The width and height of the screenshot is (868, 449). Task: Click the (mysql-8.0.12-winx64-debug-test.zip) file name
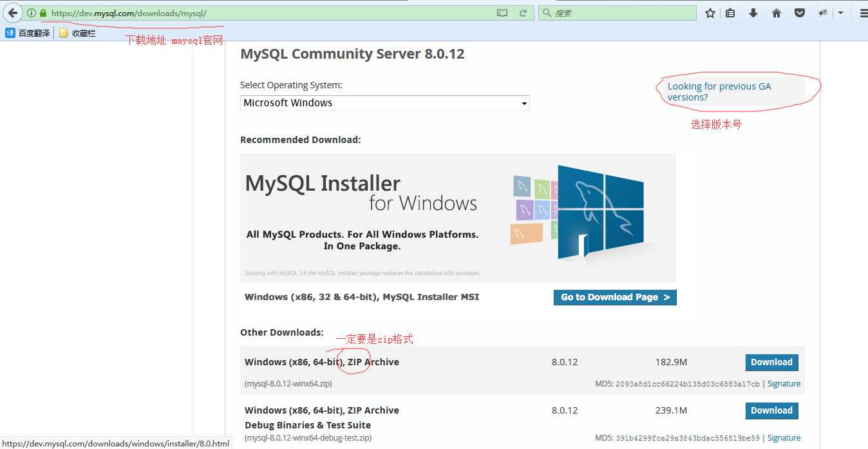coord(308,438)
